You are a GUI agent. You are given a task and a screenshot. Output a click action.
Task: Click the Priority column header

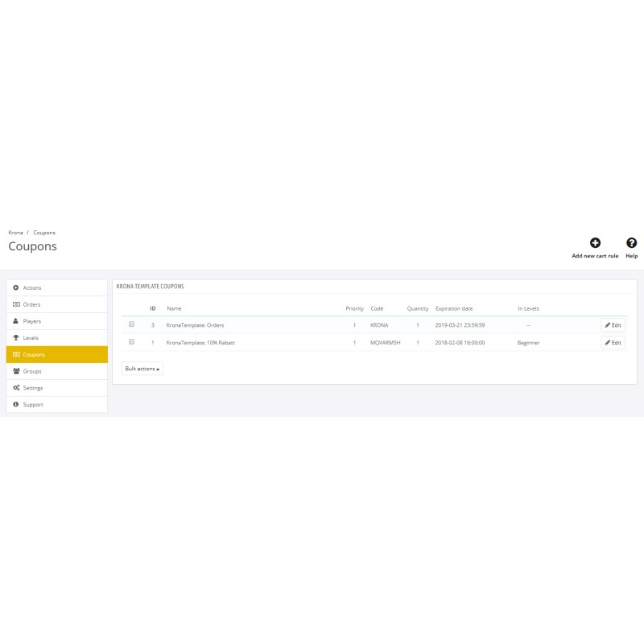coord(354,308)
